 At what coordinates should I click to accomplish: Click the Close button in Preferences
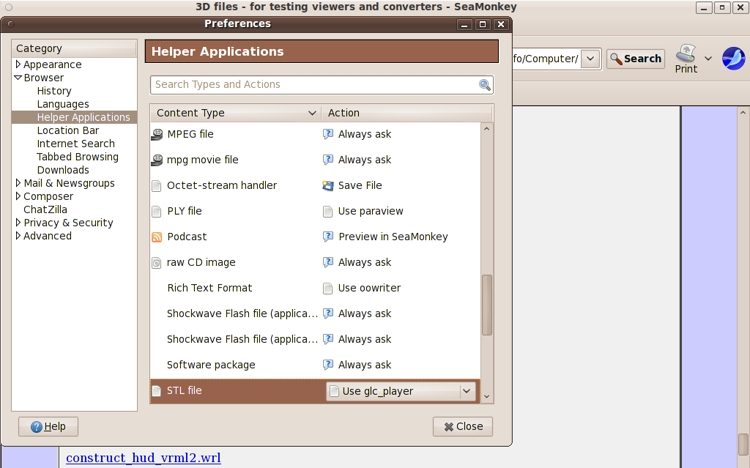(x=462, y=426)
